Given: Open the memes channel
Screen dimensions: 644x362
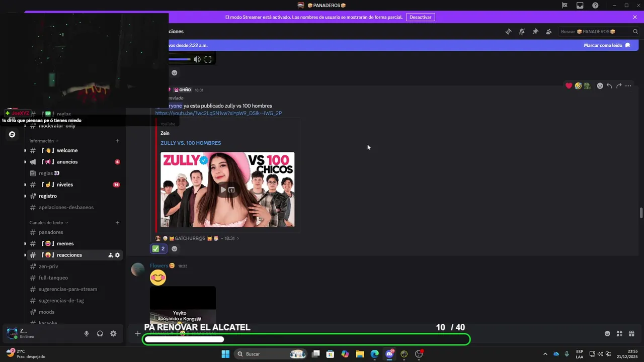Looking at the screenshot, I should (74, 244).
